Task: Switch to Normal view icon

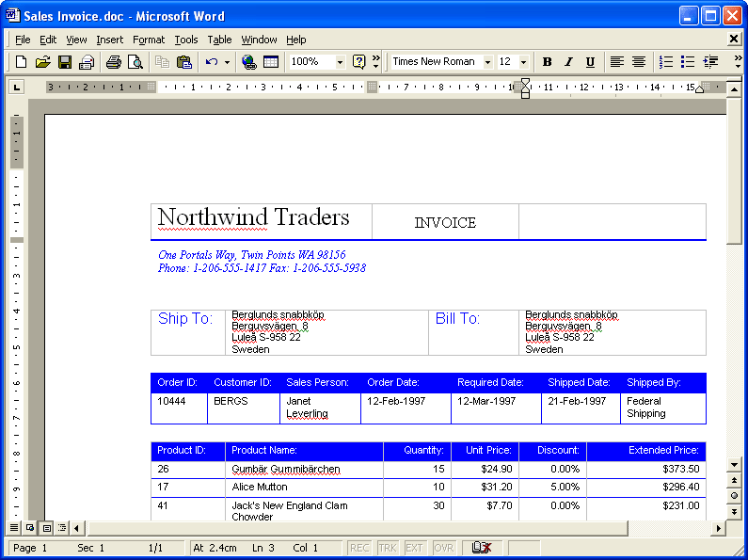Action: [14, 528]
